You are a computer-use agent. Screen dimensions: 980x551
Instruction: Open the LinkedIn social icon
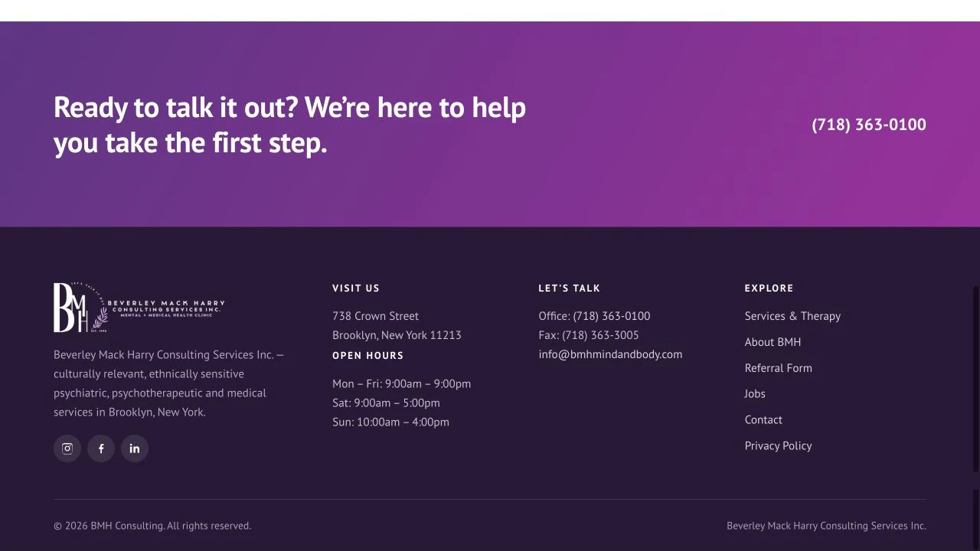135,448
